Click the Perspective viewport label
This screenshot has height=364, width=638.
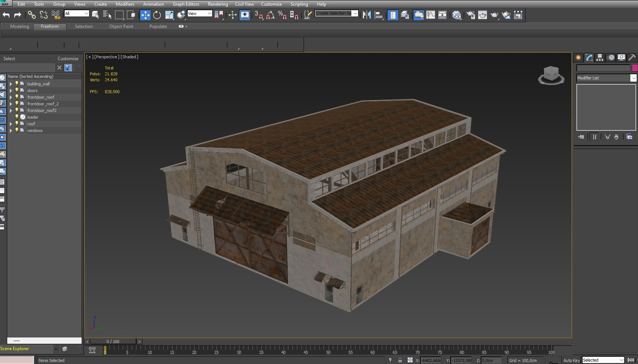tap(107, 57)
